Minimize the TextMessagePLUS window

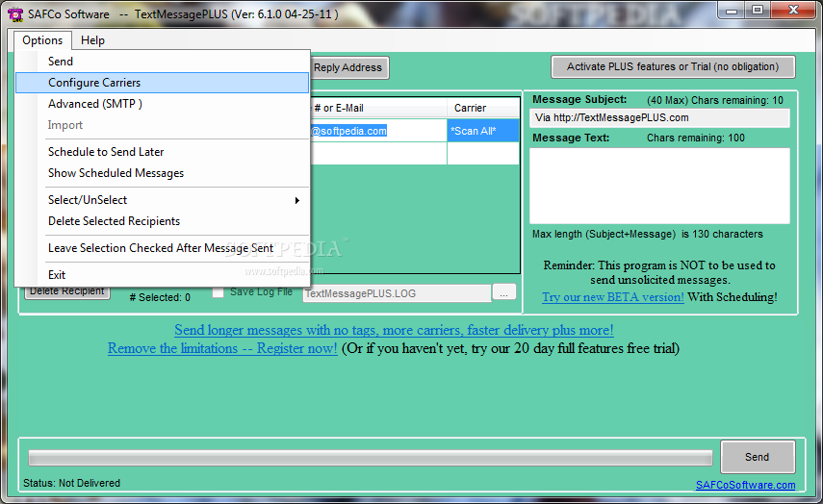click(733, 10)
